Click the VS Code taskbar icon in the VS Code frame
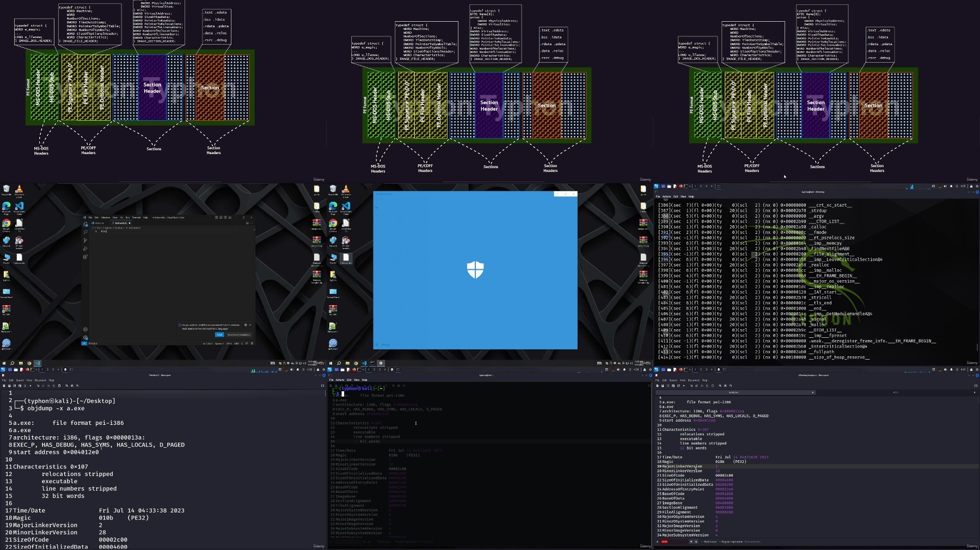This screenshot has height=550, width=980. 37,363
